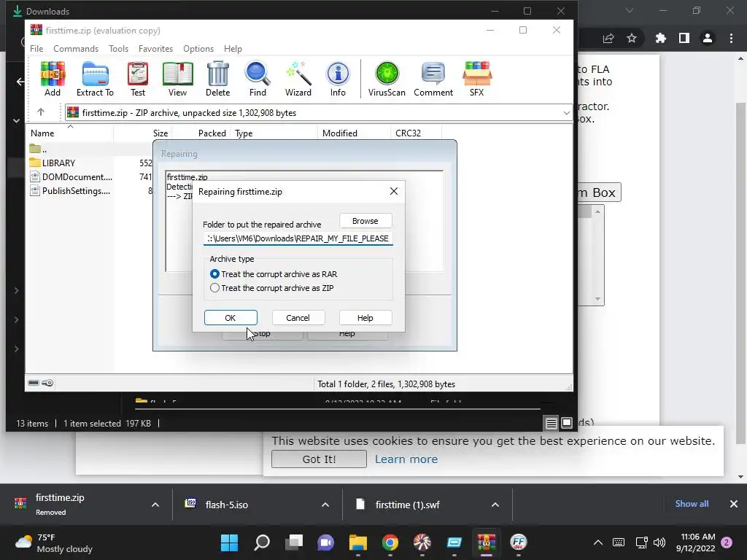
Task: Select the DOMDocument file entry
Action: click(71, 176)
